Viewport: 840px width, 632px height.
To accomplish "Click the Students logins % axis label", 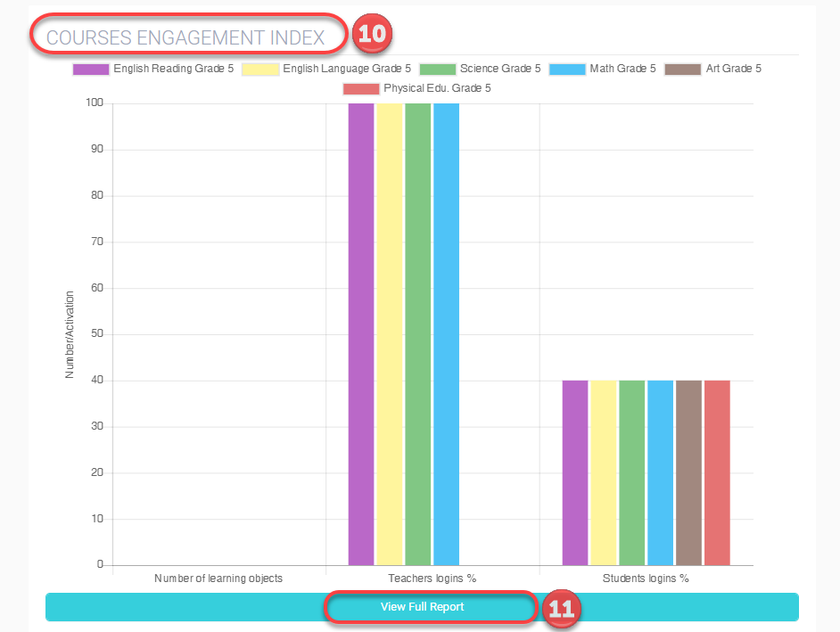I will click(646, 579).
